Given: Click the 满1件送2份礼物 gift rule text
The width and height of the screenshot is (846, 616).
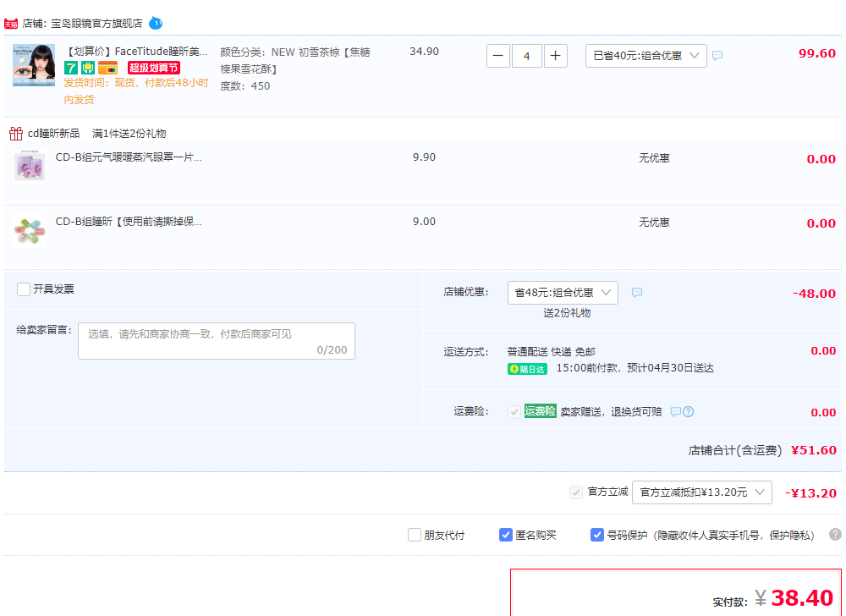Looking at the screenshot, I should 129,133.
